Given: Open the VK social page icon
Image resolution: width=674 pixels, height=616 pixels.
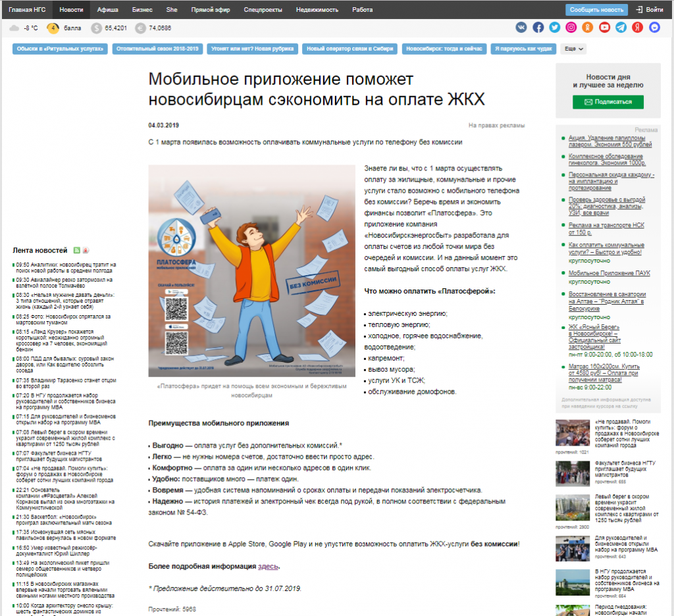Looking at the screenshot, I should [x=521, y=28].
